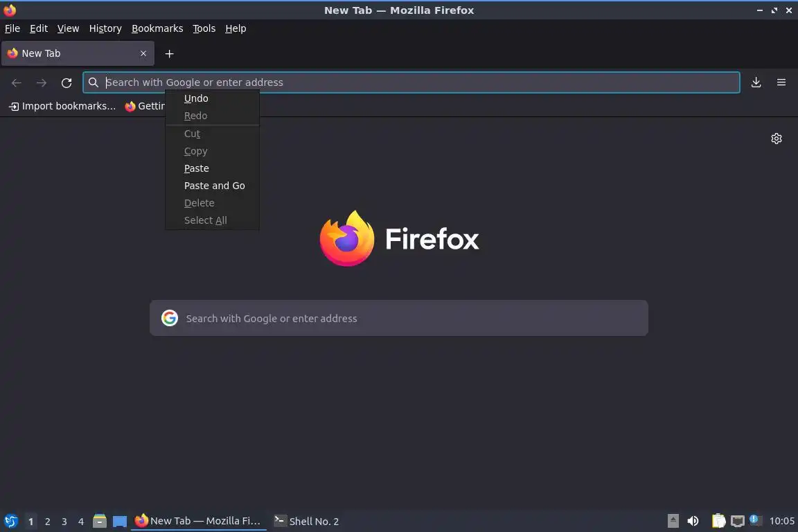Click the magnifier icon in address bar

pyautogui.click(x=93, y=82)
